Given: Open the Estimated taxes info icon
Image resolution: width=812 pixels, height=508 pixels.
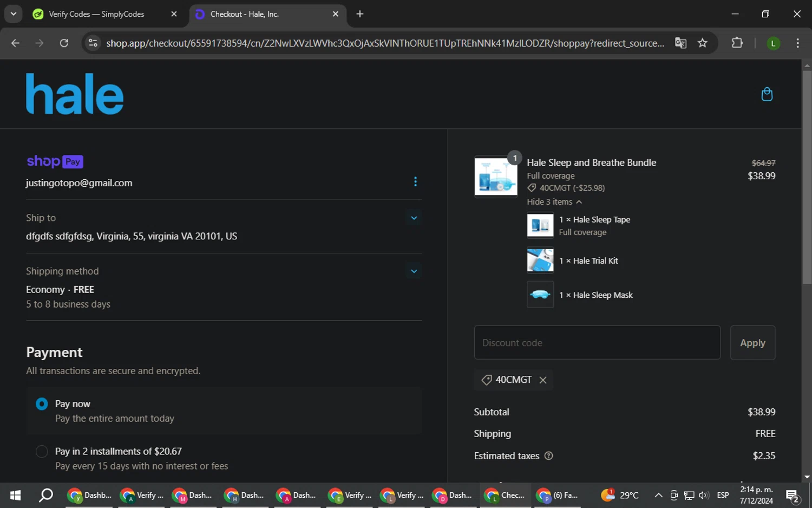Looking at the screenshot, I should point(548,456).
